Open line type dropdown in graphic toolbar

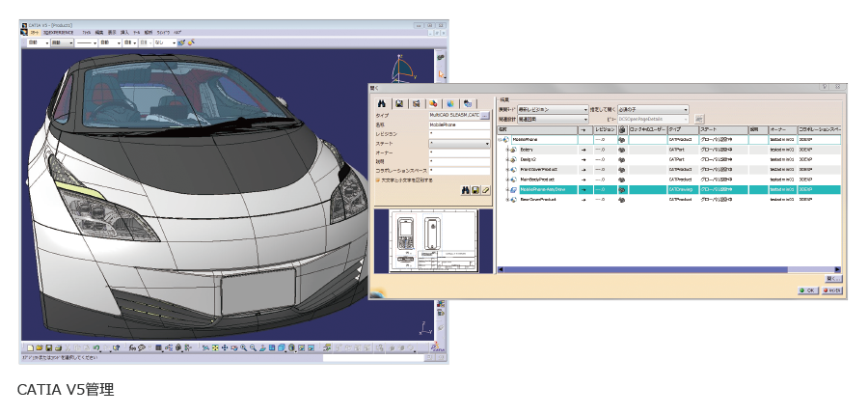pos(86,42)
